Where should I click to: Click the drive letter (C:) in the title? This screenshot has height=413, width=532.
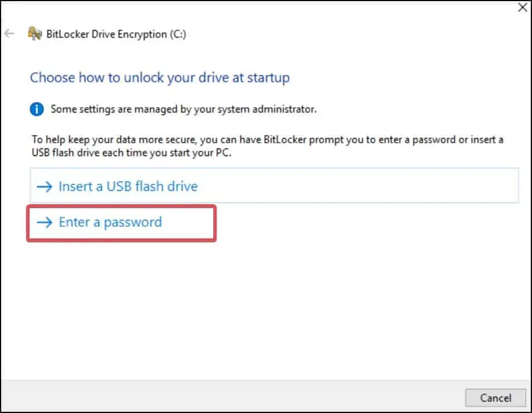tap(178, 34)
